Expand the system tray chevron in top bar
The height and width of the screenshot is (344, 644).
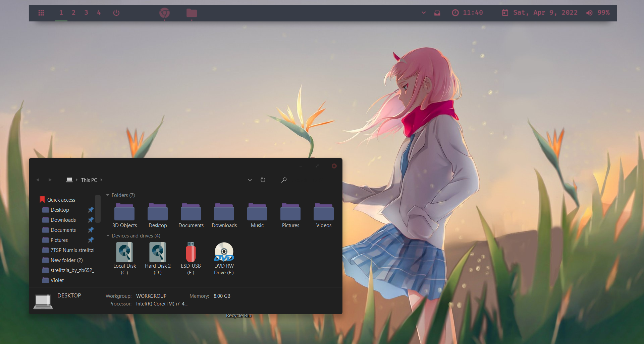pyautogui.click(x=424, y=13)
